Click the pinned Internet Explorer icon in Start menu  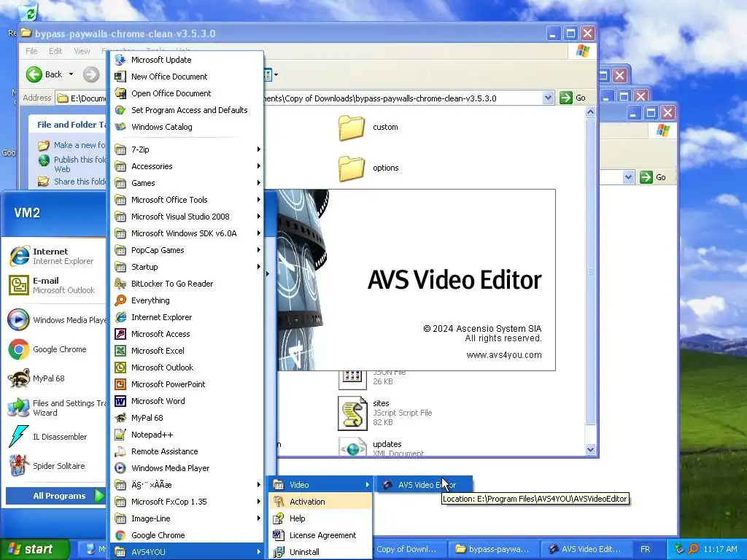click(19, 256)
